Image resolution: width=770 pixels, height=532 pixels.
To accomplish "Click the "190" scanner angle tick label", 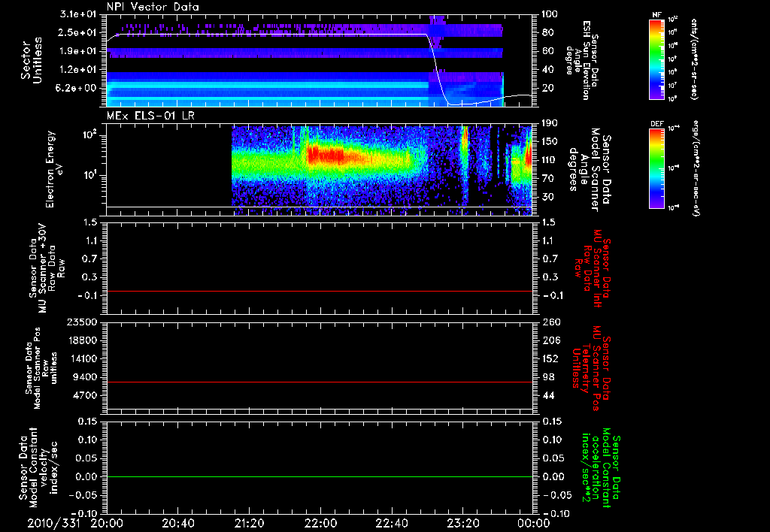I will click(550, 123).
